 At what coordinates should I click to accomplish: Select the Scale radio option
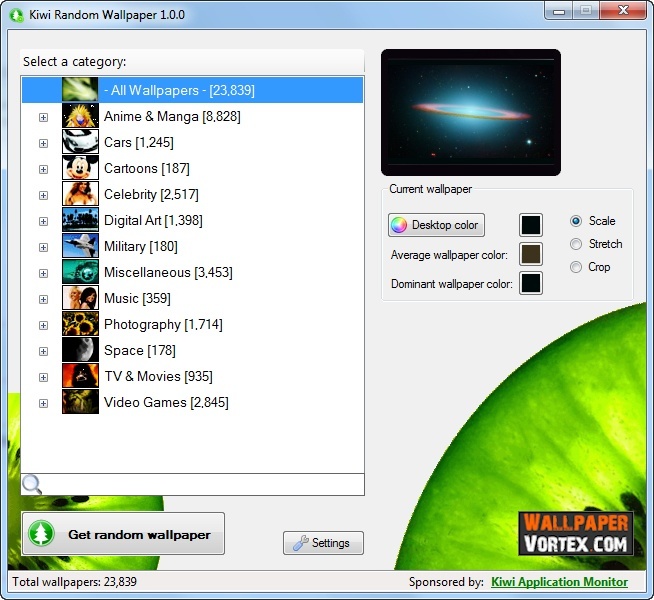point(576,221)
